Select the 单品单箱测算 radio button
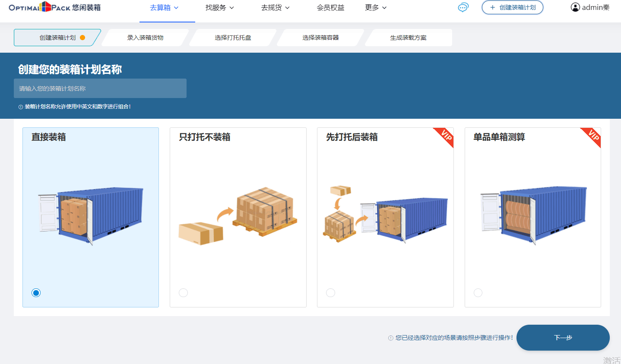 [x=478, y=293]
